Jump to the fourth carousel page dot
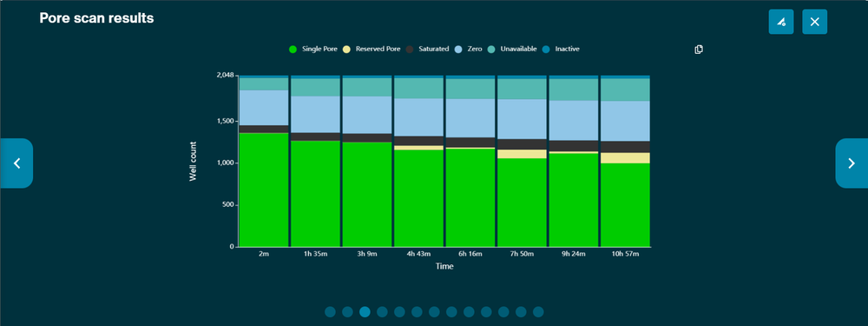868x326 pixels. pyautogui.click(x=382, y=312)
